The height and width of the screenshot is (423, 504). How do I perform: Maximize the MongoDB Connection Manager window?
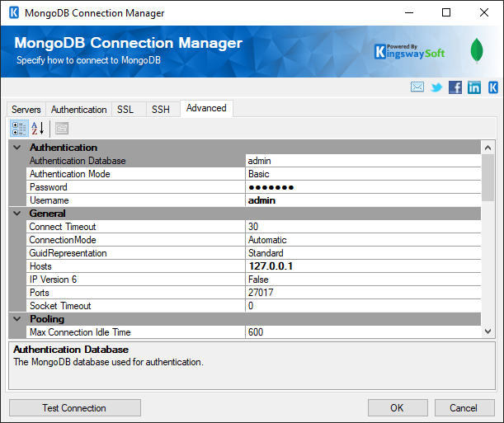446,13
